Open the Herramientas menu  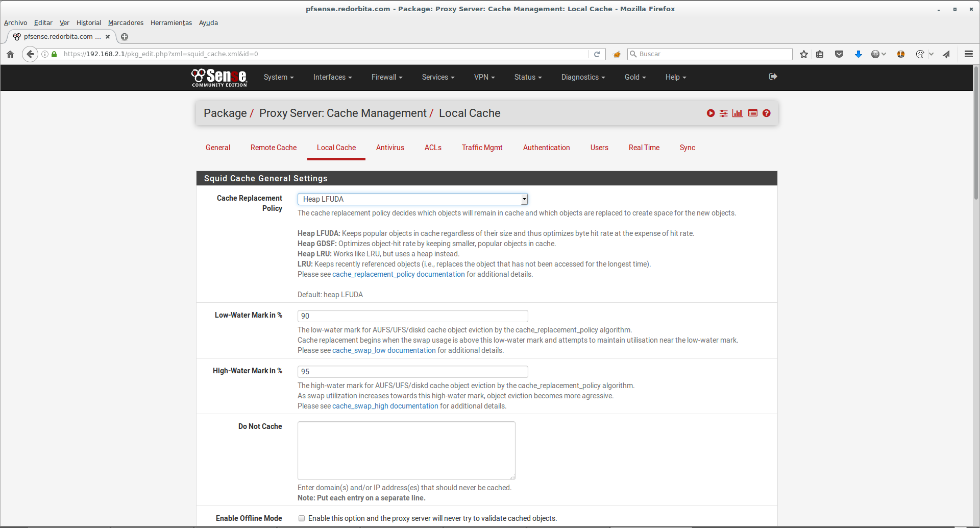pos(171,23)
